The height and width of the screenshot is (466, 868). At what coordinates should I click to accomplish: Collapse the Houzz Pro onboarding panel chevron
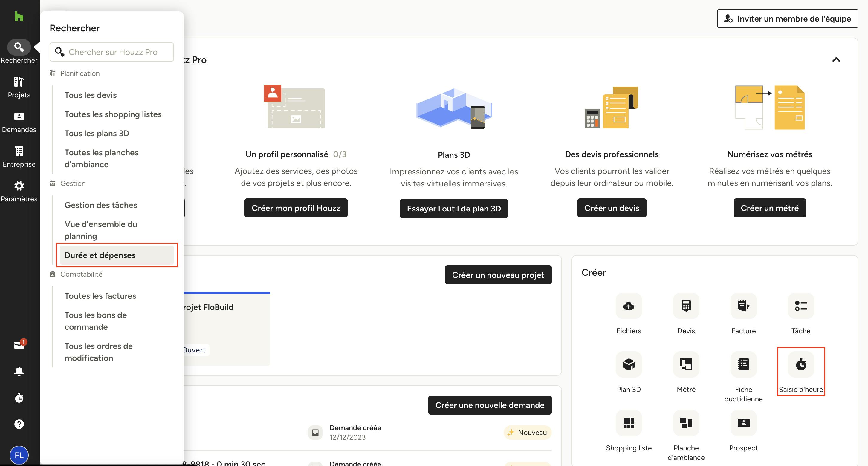click(836, 60)
